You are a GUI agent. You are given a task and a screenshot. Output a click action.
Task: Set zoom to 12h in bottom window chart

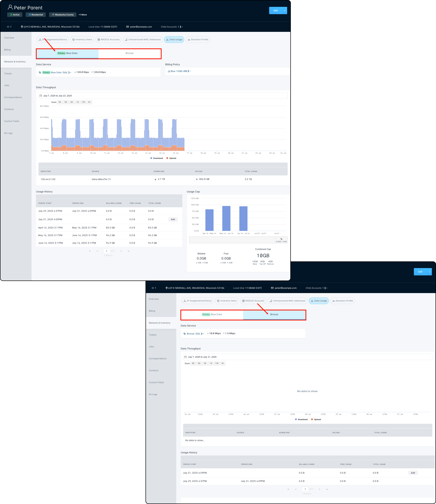pos(217,363)
